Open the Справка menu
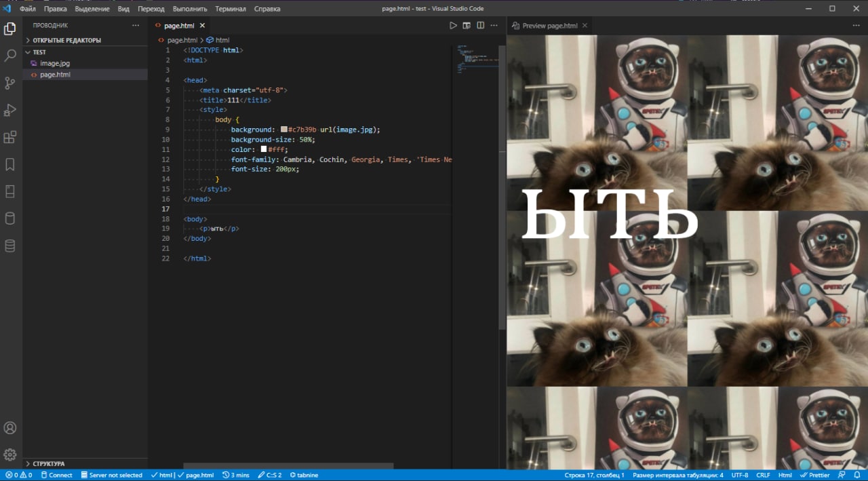Viewport: 868px width, 481px height. (267, 9)
